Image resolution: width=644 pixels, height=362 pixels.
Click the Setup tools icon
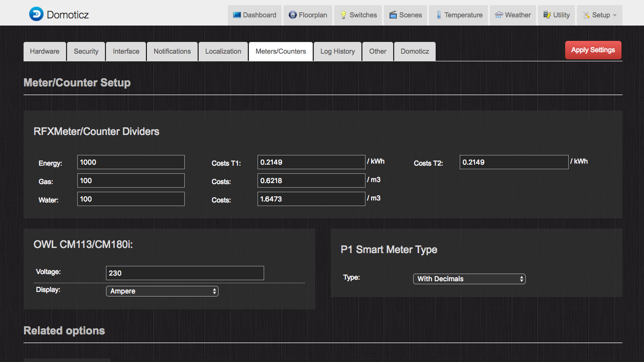click(586, 15)
